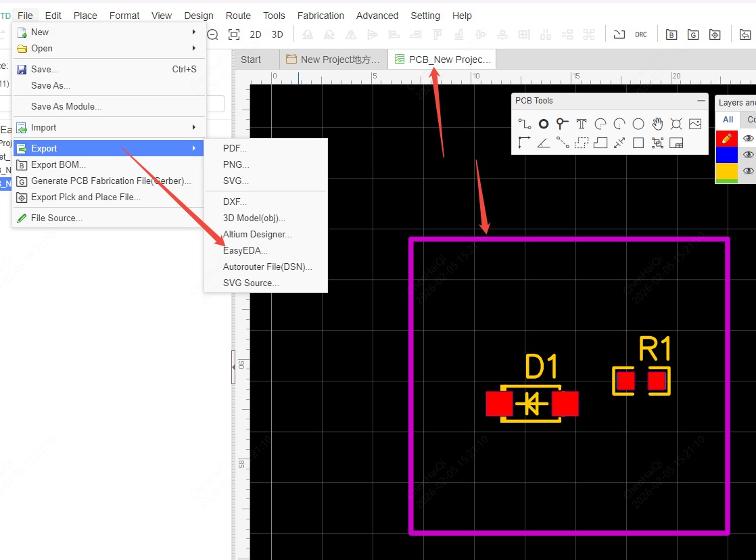
Task: Expand the Import submenu
Action: [x=194, y=127]
